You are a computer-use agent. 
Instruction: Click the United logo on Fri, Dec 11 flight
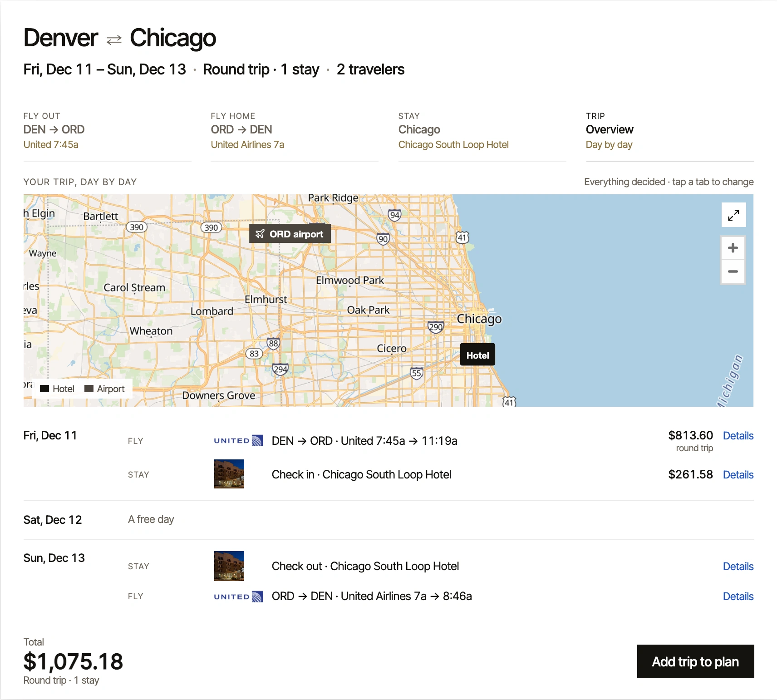[x=238, y=441]
